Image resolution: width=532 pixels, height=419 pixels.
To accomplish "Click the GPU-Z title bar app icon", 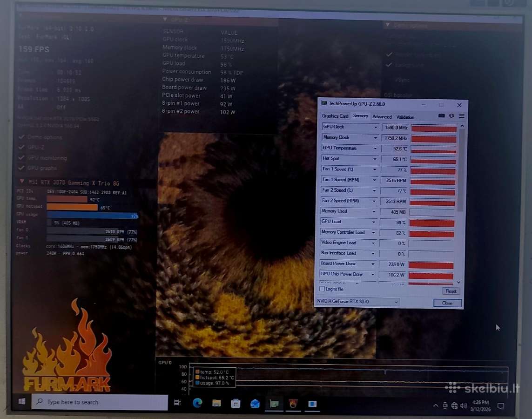I will point(324,103).
